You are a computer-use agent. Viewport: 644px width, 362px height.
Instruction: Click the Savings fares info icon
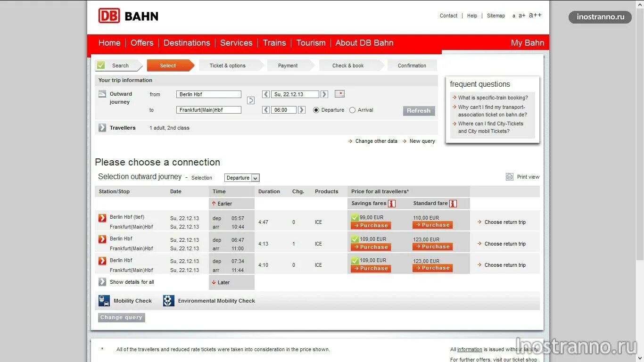click(x=391, y=204)
